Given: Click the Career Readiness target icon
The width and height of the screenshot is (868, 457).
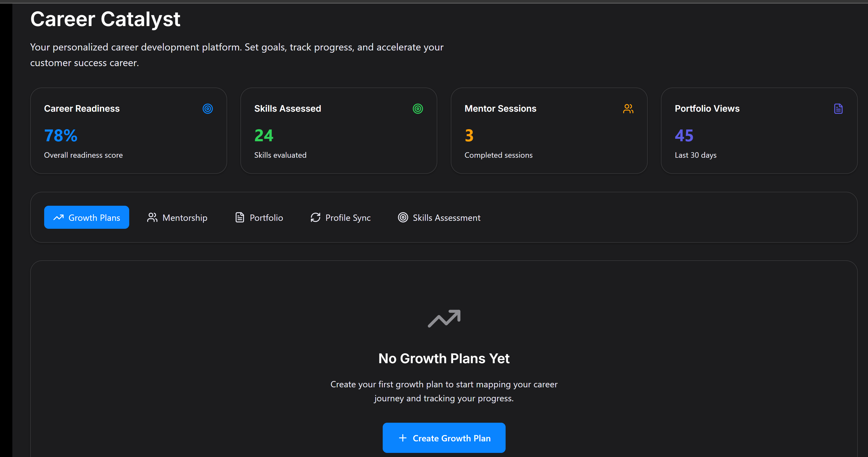Looking at the screenshot, I should [x=208, y=109].
